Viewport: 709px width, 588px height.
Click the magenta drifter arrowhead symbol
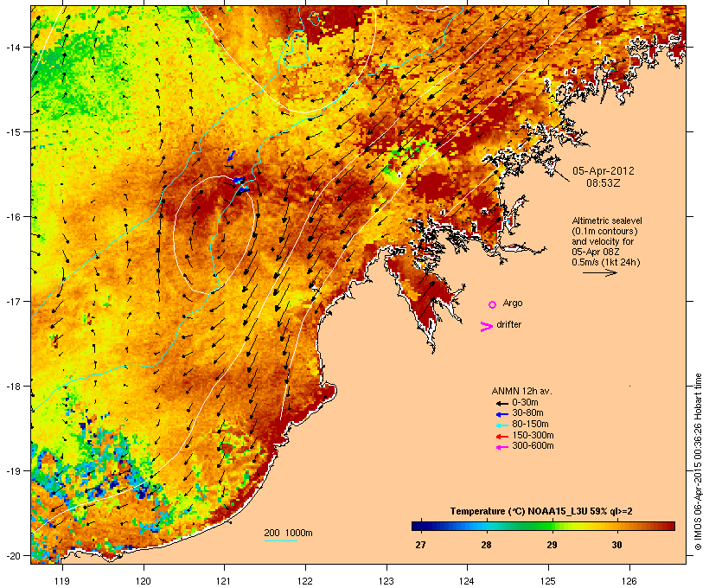pos(486,327)
